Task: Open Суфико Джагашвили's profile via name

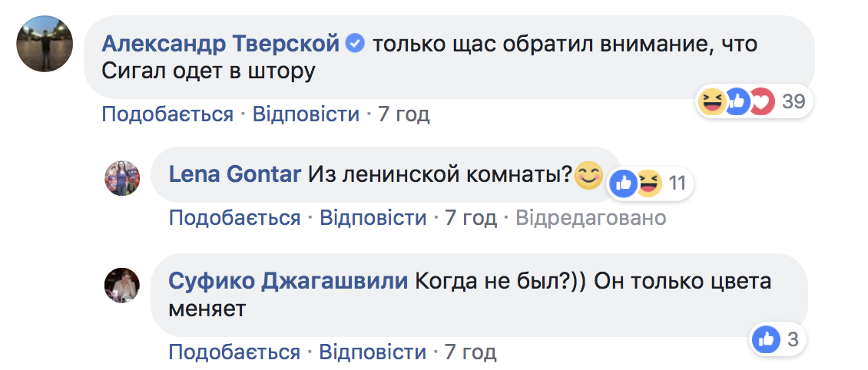Action: [x=288, y=282]
